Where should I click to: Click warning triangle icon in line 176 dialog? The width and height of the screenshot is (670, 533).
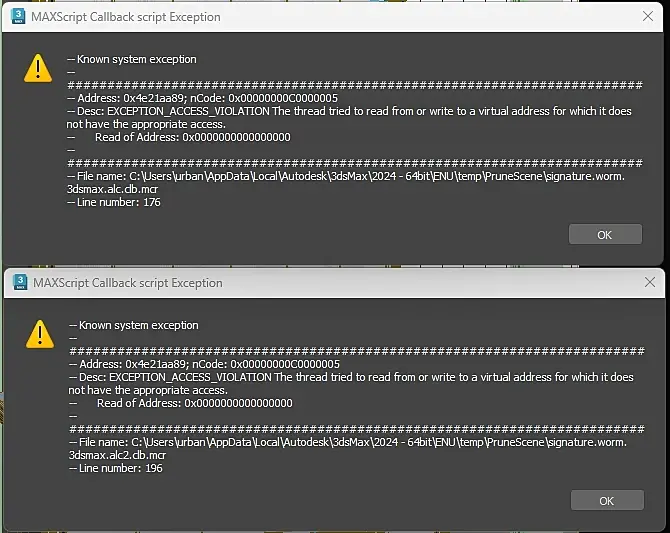tap(38, 68)
